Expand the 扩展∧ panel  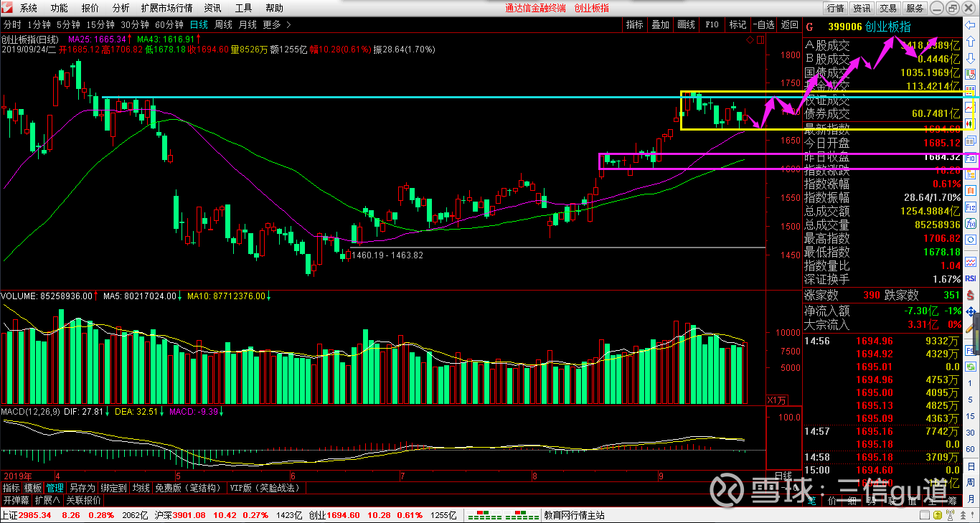pos(48,500)
